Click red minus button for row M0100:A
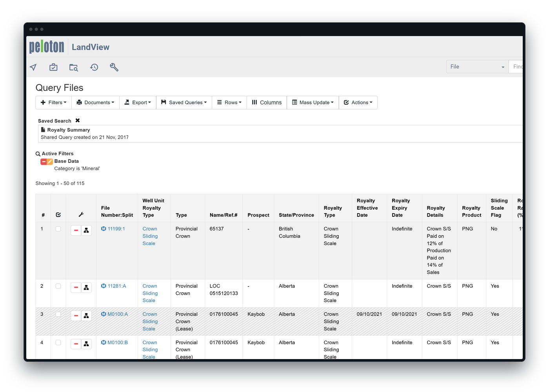 pyautogui.click(x=76, y=316)
